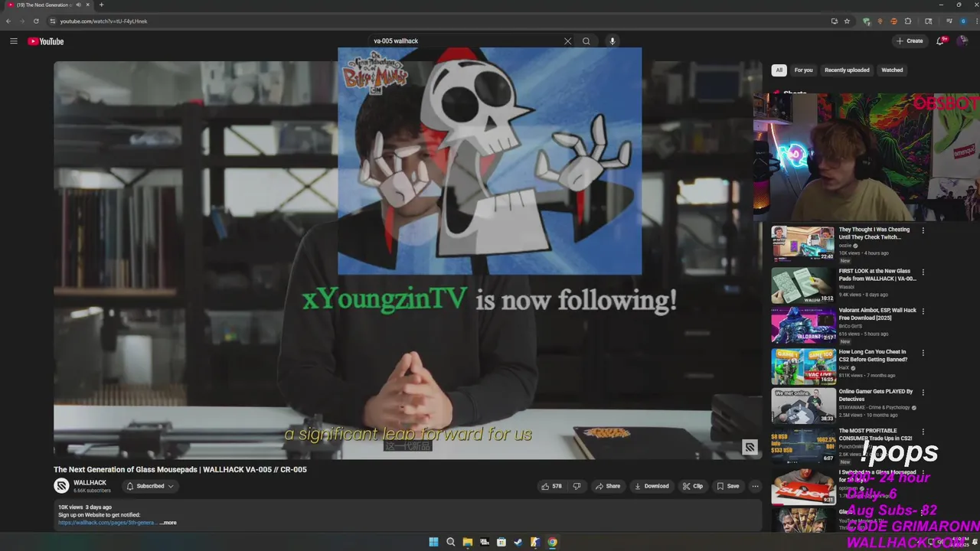Start voice search with microphone icon
Viewport: 980px width, 551px height.
point(612,41)
